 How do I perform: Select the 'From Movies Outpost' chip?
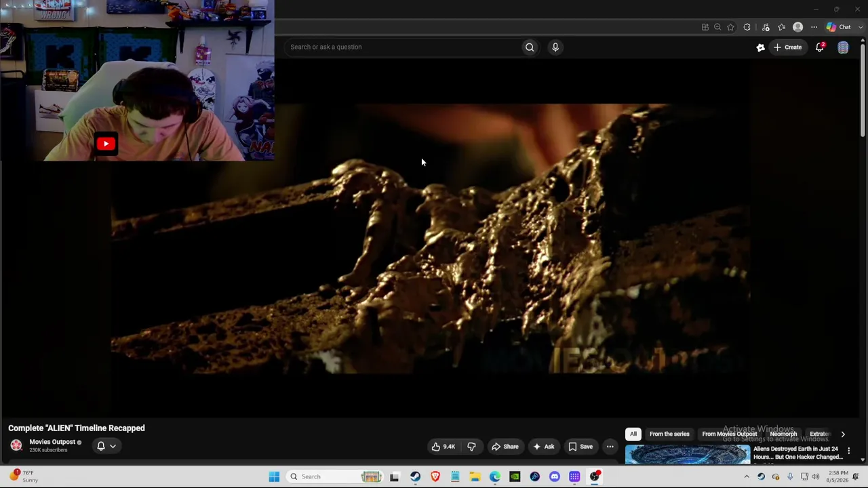(x=730, y=434)
